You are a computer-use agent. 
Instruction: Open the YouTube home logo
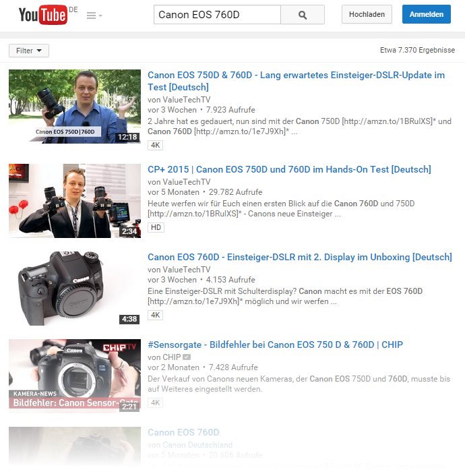point(43,15)
